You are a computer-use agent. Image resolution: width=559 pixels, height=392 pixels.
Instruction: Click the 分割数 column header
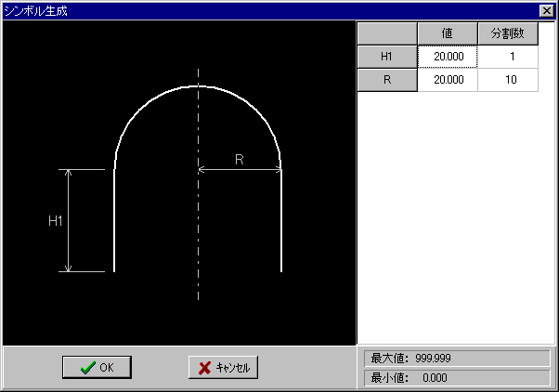pos(508,33)
